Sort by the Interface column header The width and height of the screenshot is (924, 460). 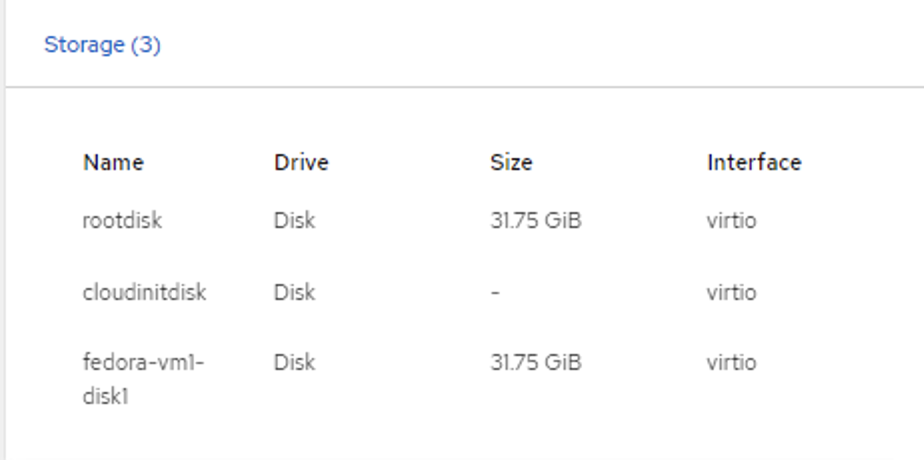point(754,162)
